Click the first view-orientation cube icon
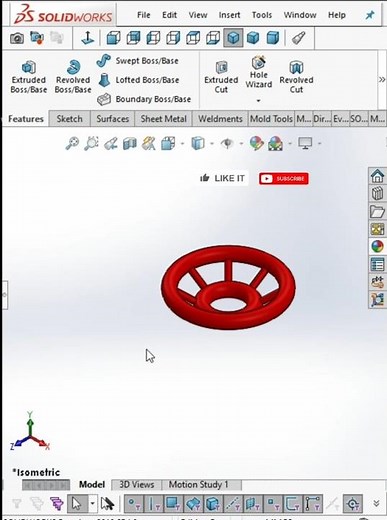387x520 pixels. click(113, 38)
